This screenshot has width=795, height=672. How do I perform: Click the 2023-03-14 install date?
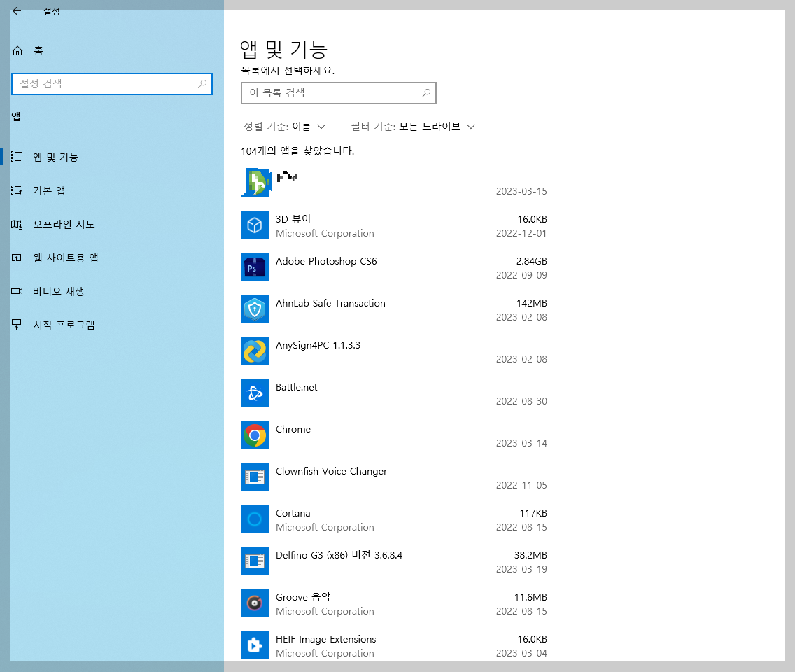(x=521, y=443)
